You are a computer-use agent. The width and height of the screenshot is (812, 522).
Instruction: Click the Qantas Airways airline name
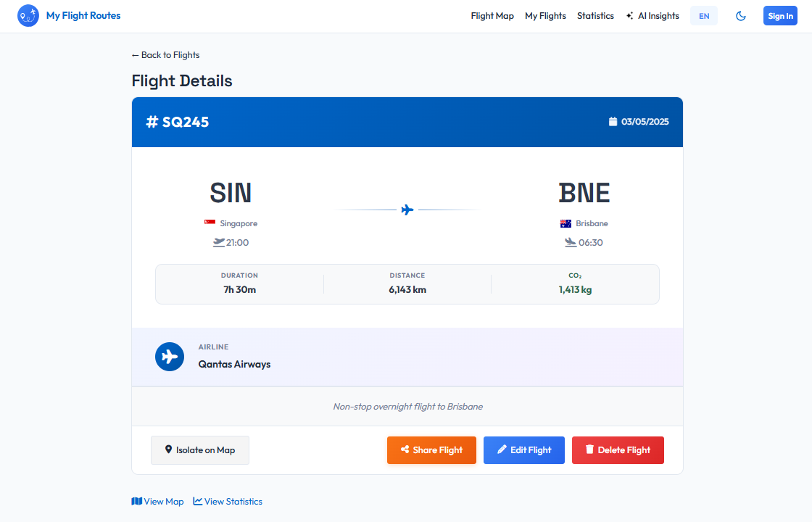click(235, 364)
